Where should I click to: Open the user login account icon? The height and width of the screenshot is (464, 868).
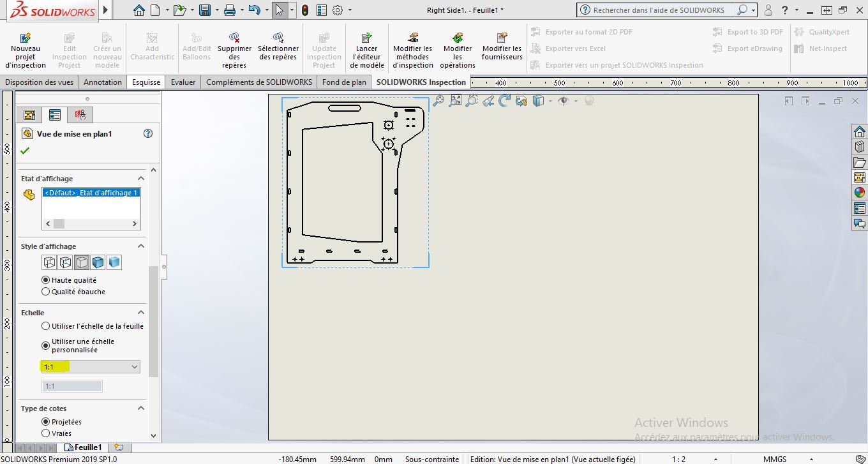pos(768,10)
